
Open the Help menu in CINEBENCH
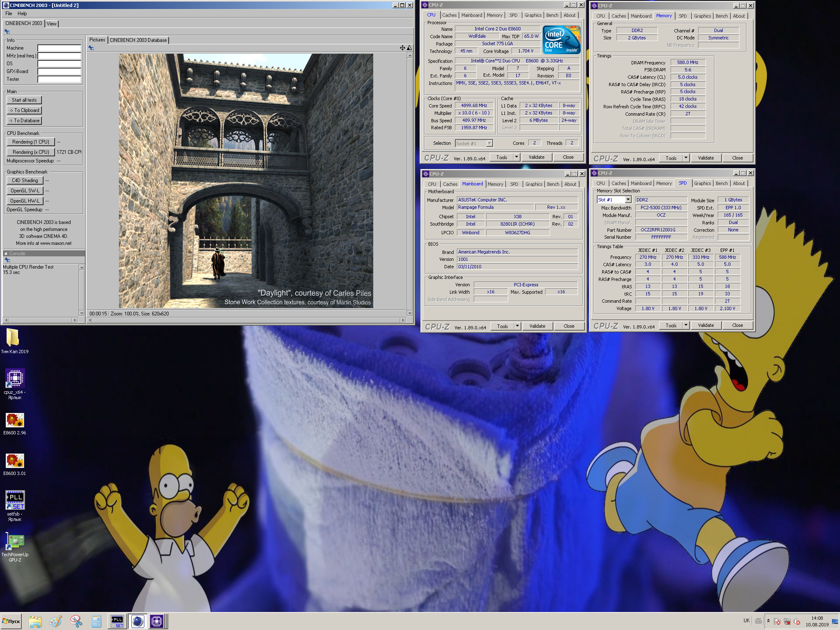(22, 14)
